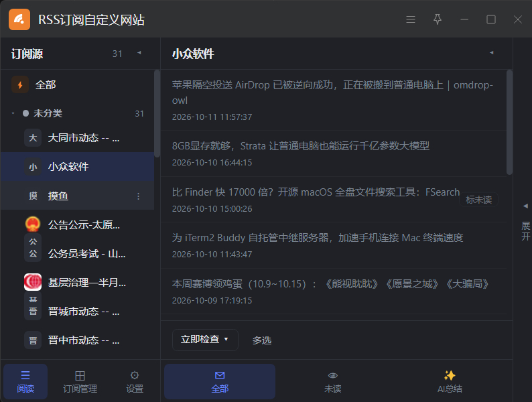Collapse the 小众软件 article list arrow
Viewport: 532px width, 402px height.
[x=491, y=53]
